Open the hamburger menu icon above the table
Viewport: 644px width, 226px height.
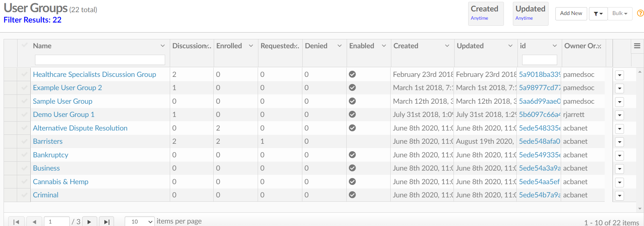[x=637, y=46]
